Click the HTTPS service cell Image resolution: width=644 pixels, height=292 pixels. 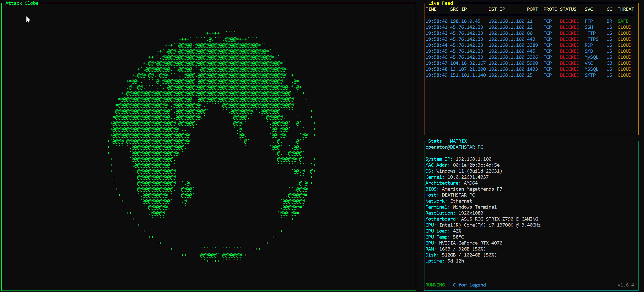592,39
